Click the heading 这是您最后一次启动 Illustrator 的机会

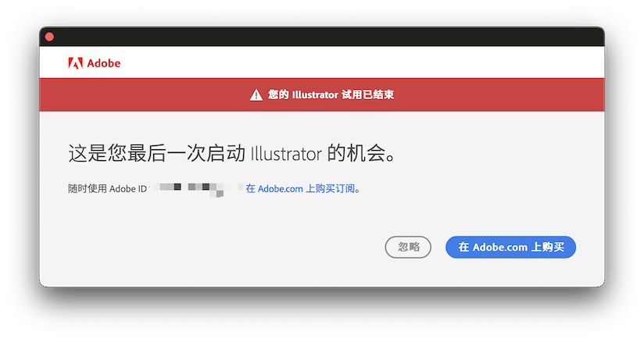click(x=231, y=154)
